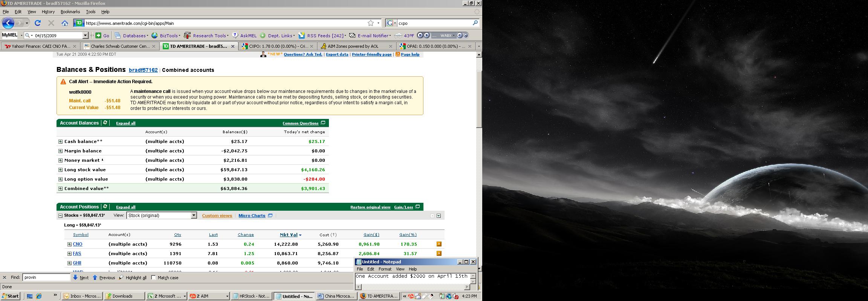Image resolution: width=868 pixels, height=301 pixels.
Task: Toggle the Match case checkbox
Action: tap(153, 278)
